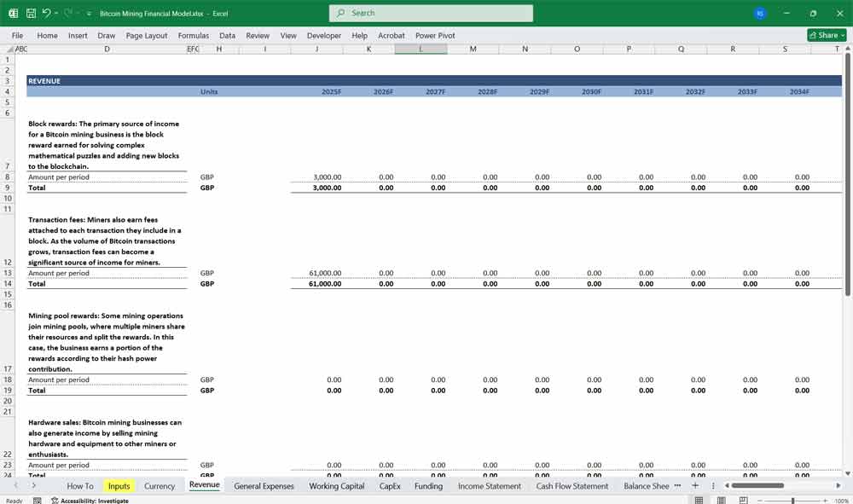Viewport: 853px width, 504px height.
Task: Open the How To sheet tab
Action: tap(80, 486)
